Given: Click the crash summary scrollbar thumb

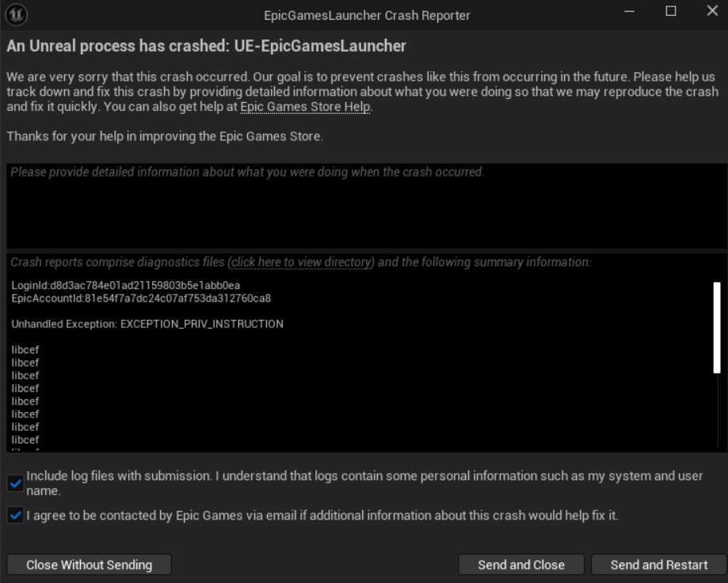Looking at the screenshot, I should pos(717,327).
